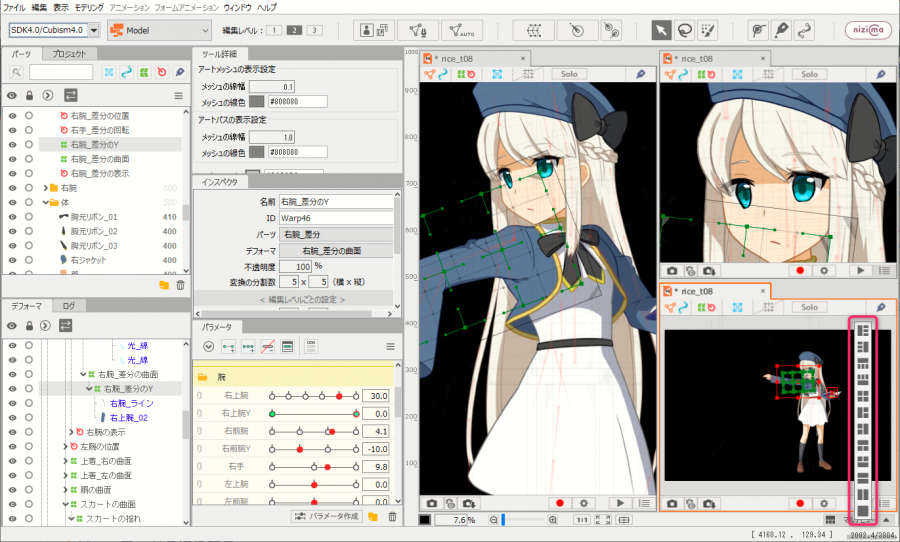Create a warp deformer from the toolbar

coord(534,30)
